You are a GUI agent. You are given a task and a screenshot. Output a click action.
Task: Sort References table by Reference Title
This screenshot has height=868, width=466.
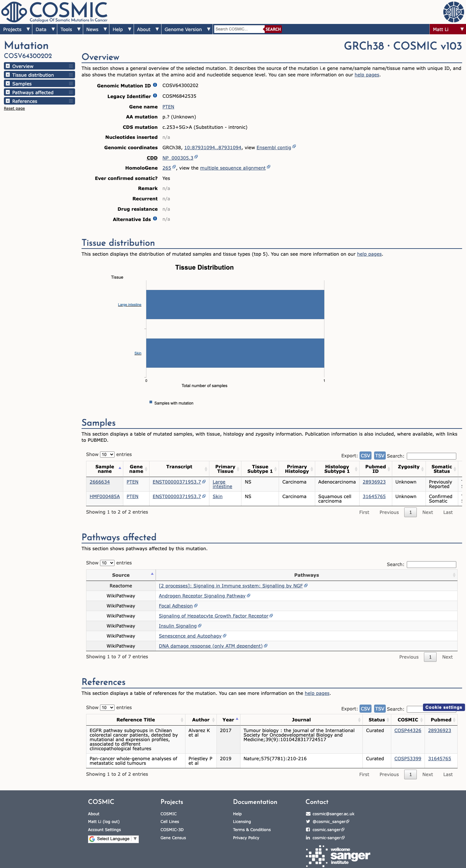pyautogui.click(x=136, y=720)
